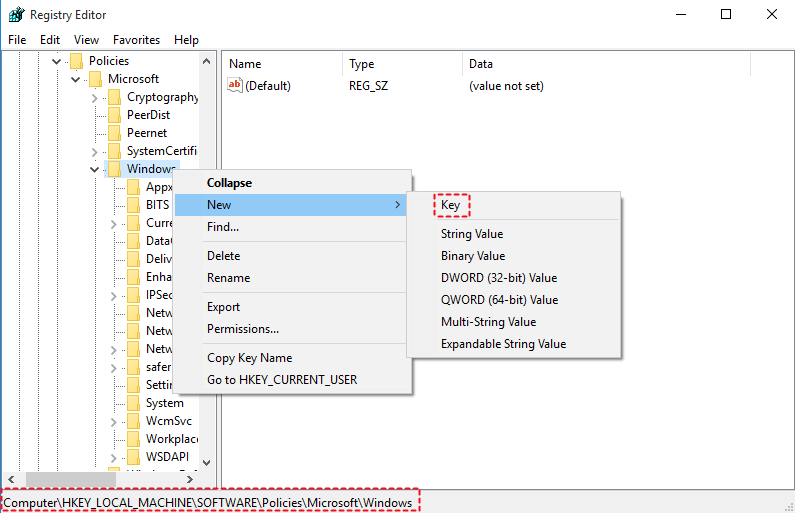The height and width of the screenshot is (513, 795).
Task: Collapse the Policies tree node
Action: pyautogui.click(x=56, y=61)
